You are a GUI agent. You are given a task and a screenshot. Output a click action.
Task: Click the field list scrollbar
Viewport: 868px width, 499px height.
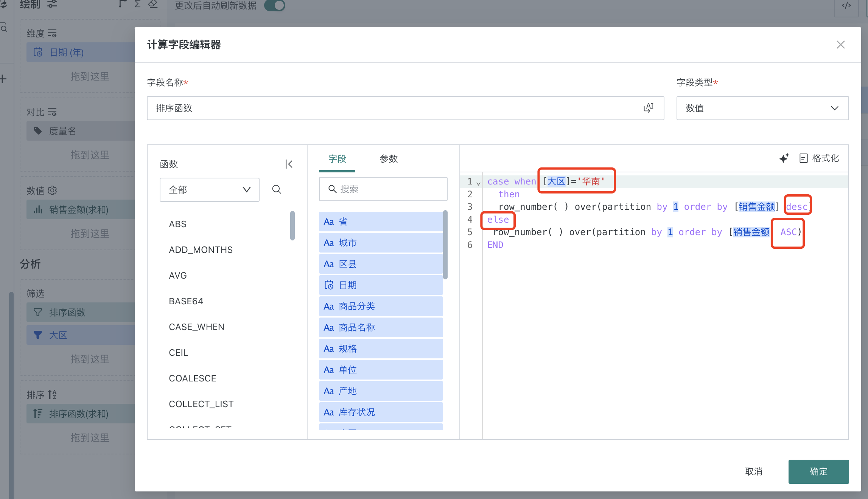tap(445, 245)
